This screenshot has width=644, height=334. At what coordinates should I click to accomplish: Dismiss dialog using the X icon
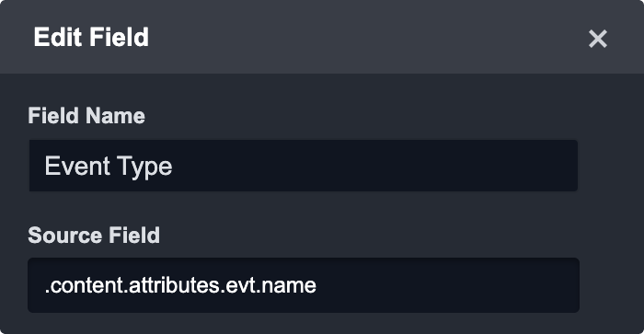click(598, 39)
